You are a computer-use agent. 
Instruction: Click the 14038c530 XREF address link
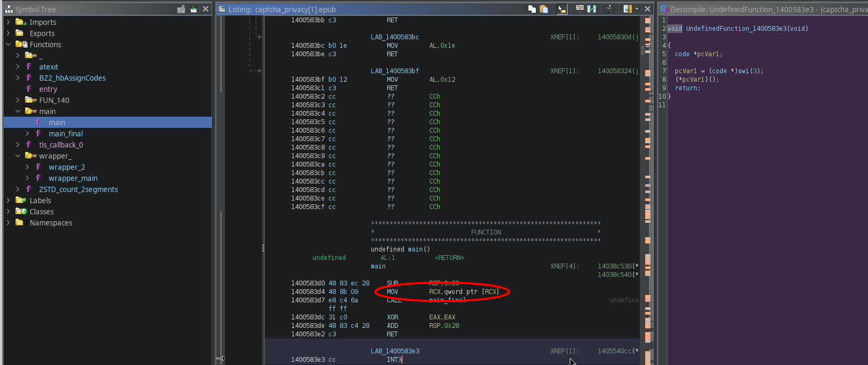click(614, 266)
